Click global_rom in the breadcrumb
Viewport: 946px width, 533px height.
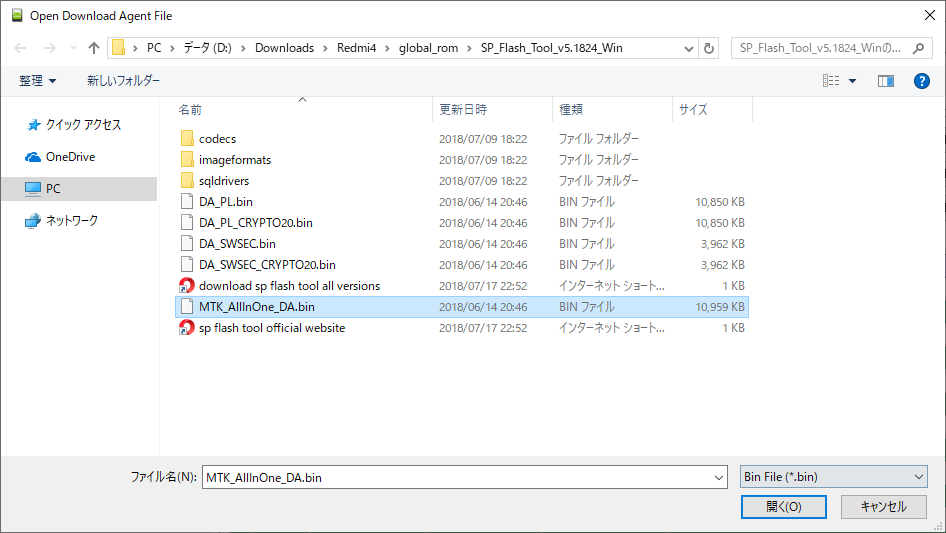click(x=428, y=48)
